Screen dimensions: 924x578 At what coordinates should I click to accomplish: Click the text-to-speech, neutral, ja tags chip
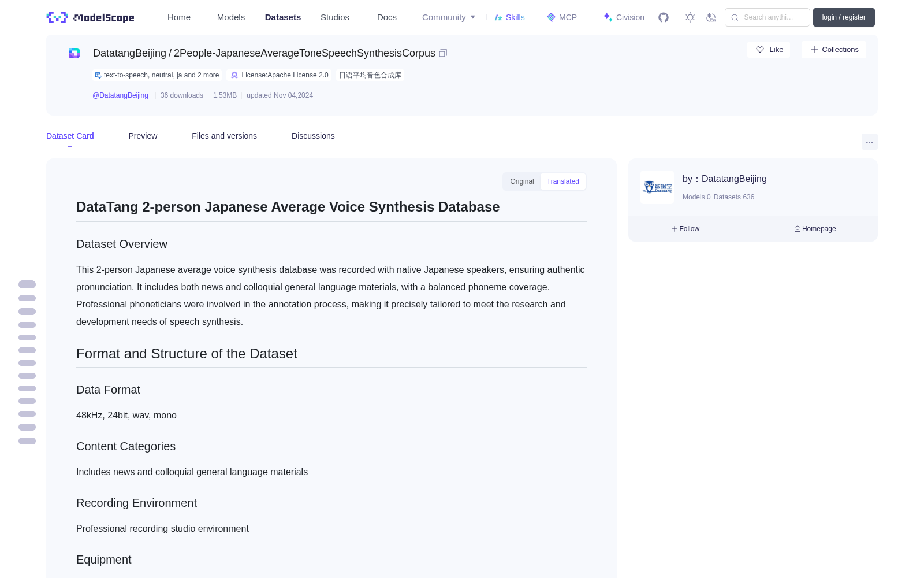click(157, 75)
